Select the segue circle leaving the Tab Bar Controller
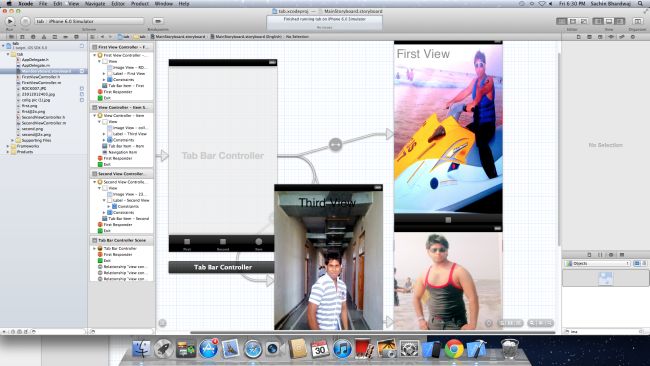The height and width of the screenshot is (366, 650). (335, 144)
